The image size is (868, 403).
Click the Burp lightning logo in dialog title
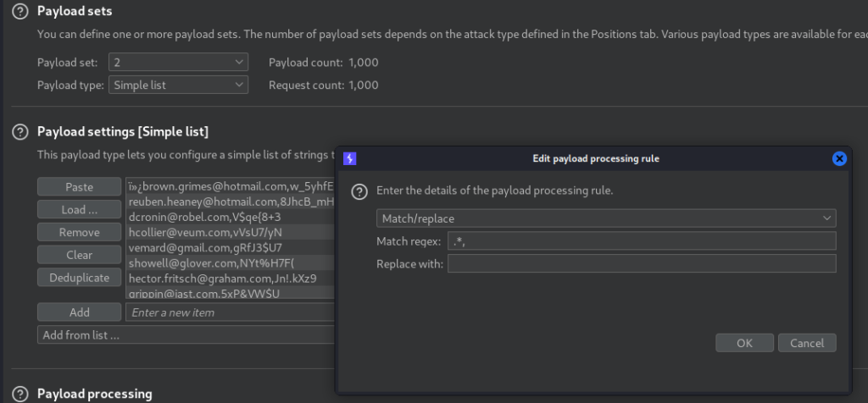(350, 158)
